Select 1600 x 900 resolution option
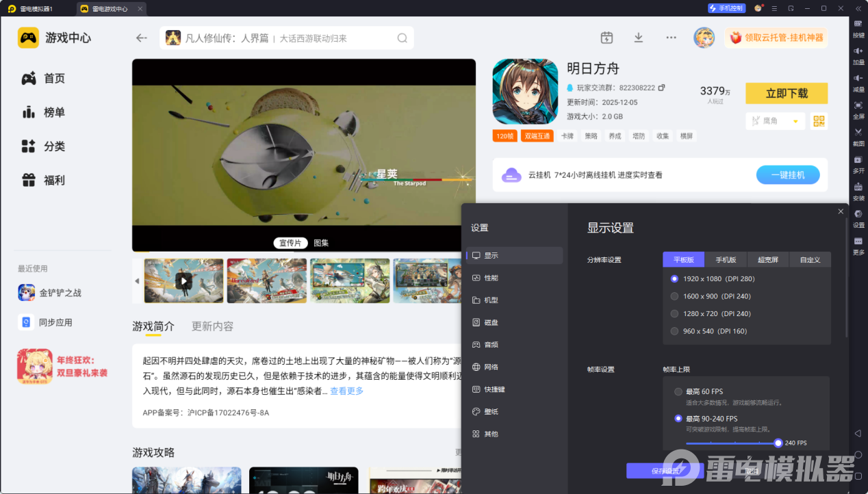 (675, 296)
